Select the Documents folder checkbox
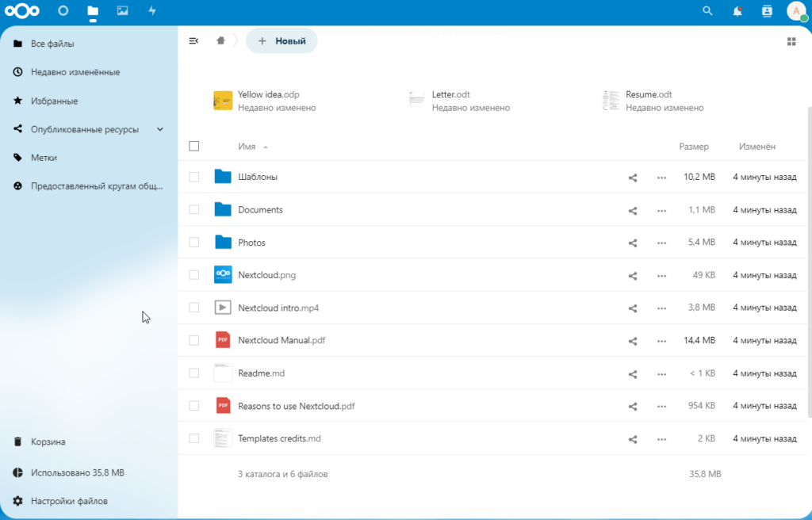This screenshot has height=520, width=812. point(194,210)
